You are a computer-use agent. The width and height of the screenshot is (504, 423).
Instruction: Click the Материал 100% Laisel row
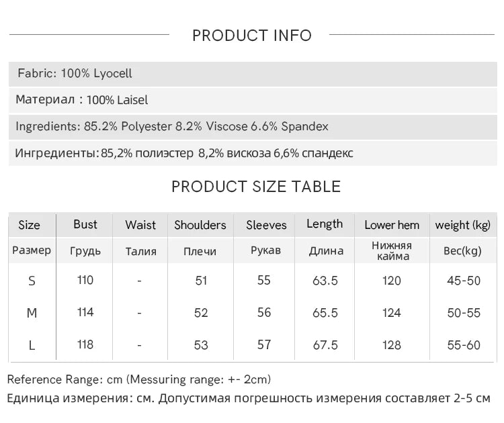[x=253, y=100]
